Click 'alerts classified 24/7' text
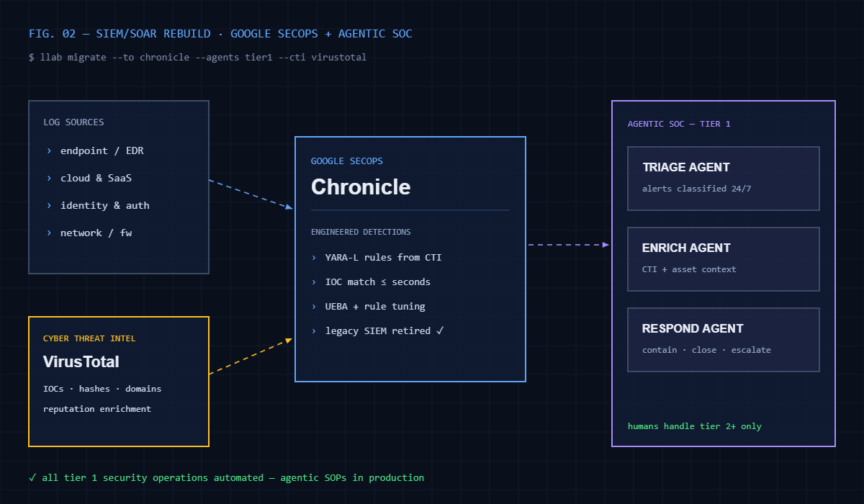 [697, 189]
